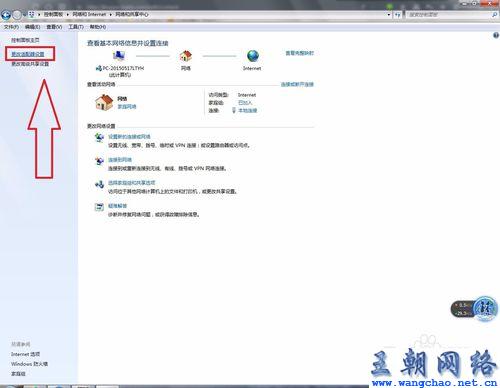This screenshot has height=388, width=500.
Task: Expand the arrow after 网络和 Internet in breadcrumb
Action: (x=111, y=15)
